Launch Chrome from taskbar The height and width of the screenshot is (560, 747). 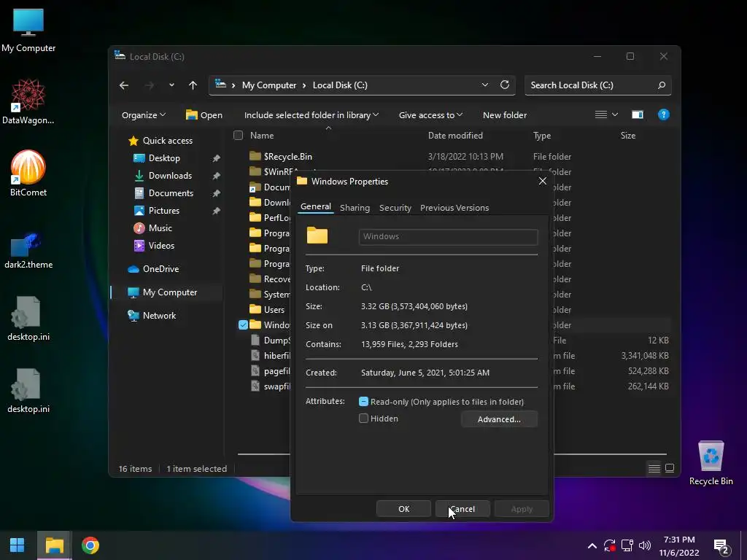pos(90,545)
